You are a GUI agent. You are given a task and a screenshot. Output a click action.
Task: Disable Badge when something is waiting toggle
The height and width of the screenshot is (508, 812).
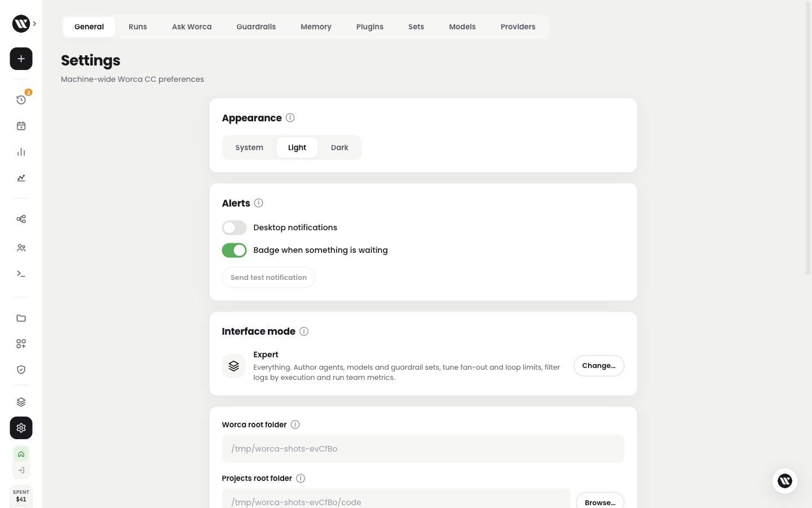(x=234, y=250)
